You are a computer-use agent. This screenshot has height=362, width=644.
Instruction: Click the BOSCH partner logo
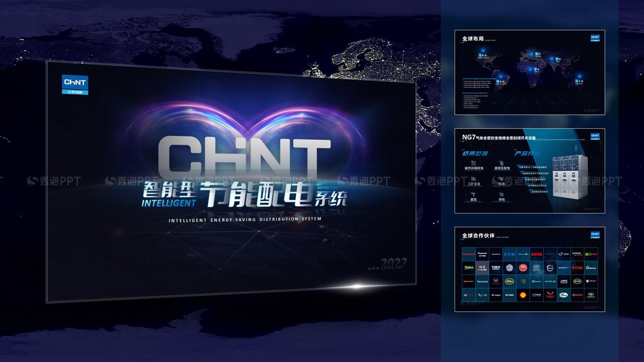point(577,295)
